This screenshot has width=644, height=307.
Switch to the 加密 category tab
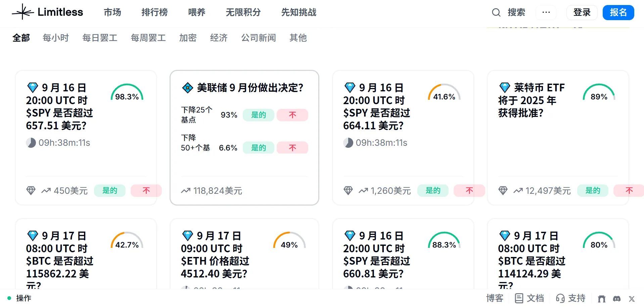(x=188, y=38)
